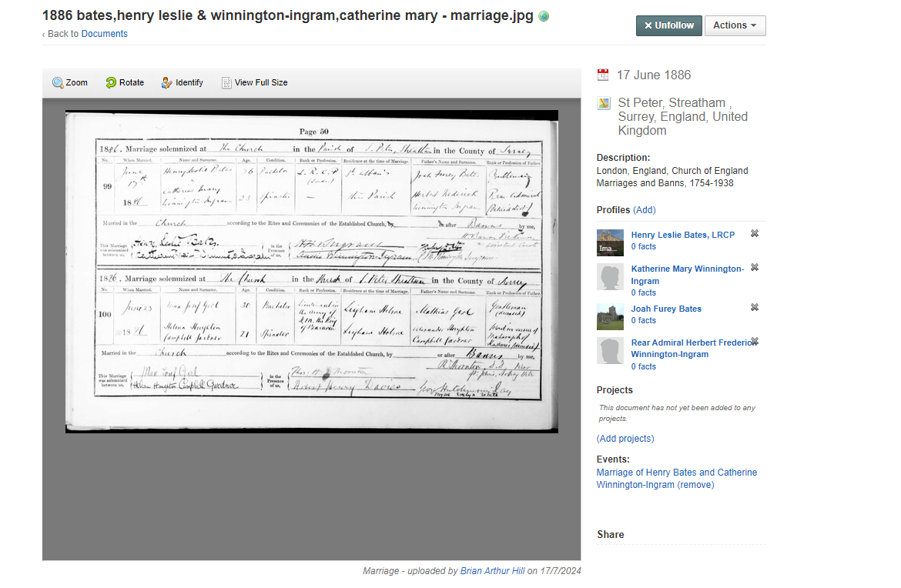Viewport: 901px width, 588px height.
Task: Remove Joah Furey Bates profile tag
Action: click(x=755, y=307)
